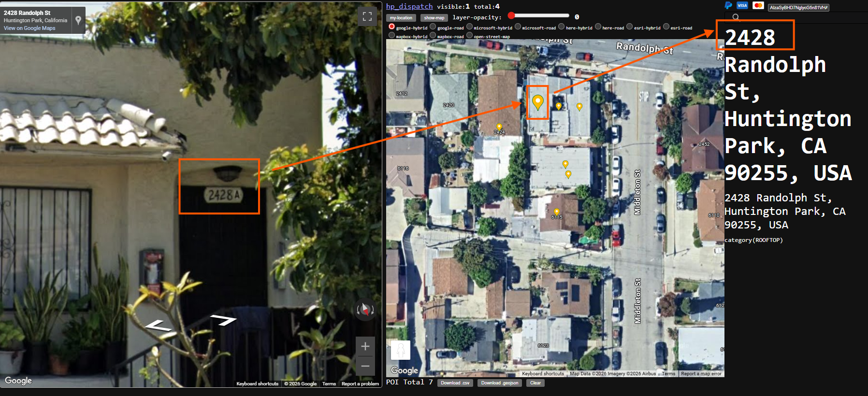The image size is (868, 396).
Task: Click the large selected yellow map marker
Action: (x=537, y=102)
